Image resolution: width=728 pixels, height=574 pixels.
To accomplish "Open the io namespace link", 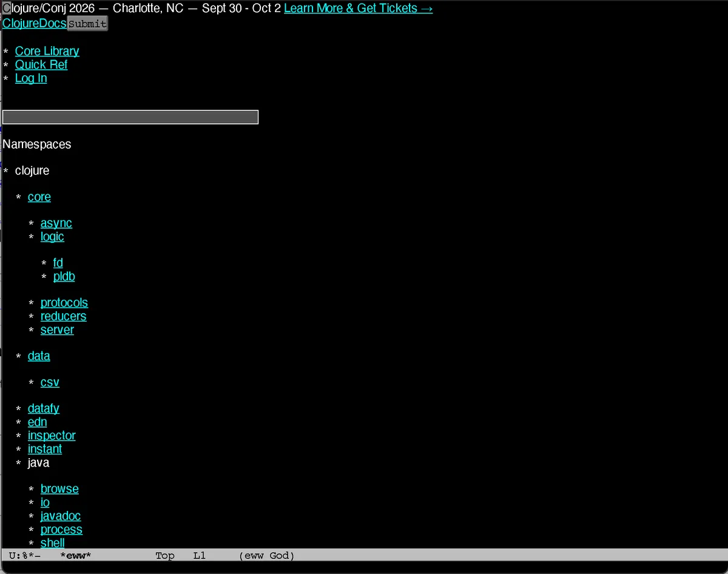I will [x=45, y=502].
